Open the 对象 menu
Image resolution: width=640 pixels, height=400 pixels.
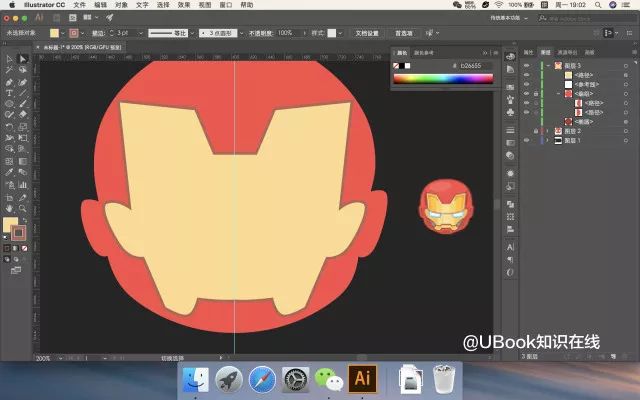click(121, 5)
